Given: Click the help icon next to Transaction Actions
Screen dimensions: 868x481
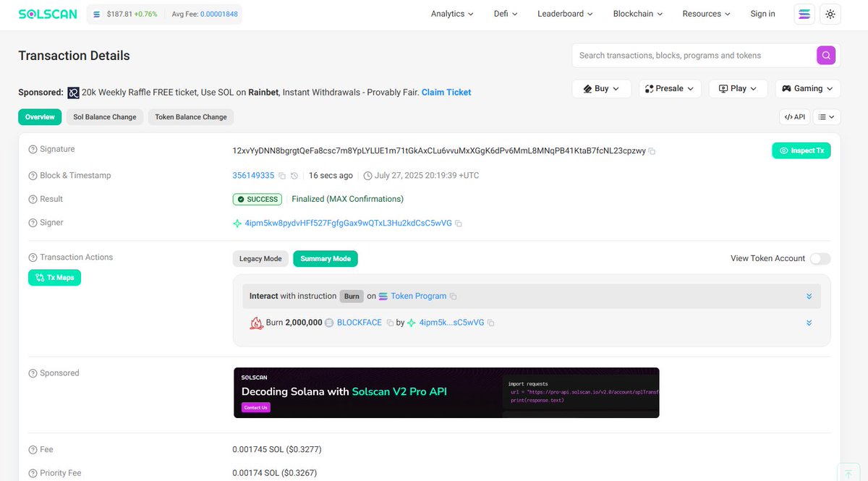Looking at the screenshot, I should pos(33,257).
